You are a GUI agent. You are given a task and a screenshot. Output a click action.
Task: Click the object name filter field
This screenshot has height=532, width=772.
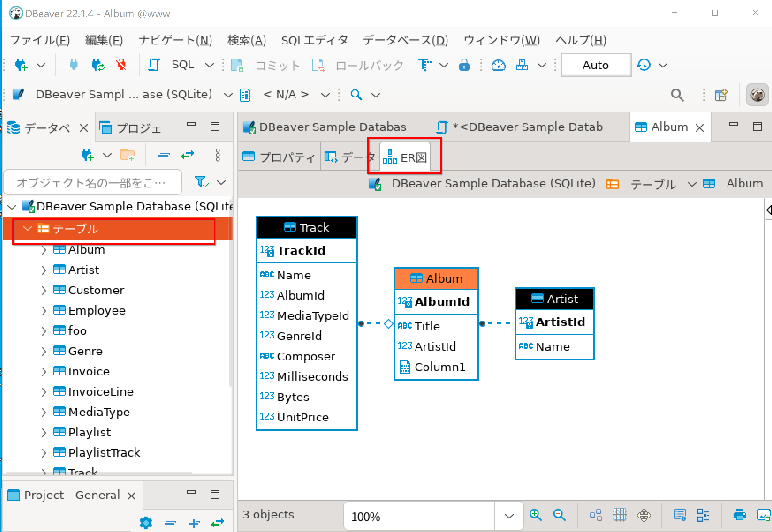pyautogui.click(x=92, y=183)
